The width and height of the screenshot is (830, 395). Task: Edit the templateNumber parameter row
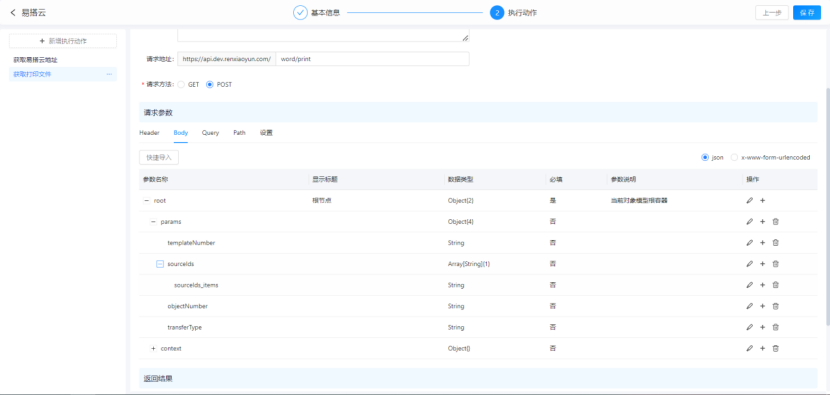(749, 243)
